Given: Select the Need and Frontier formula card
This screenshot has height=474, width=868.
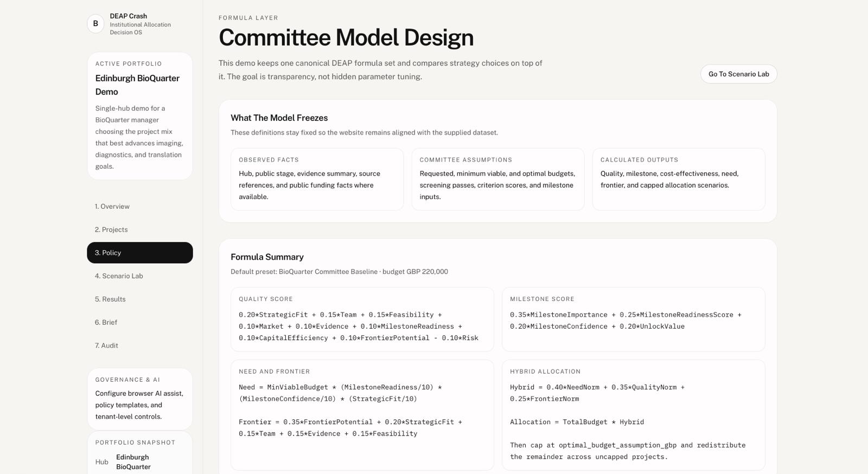Looking at the screenshot, I should coord(362,415).
